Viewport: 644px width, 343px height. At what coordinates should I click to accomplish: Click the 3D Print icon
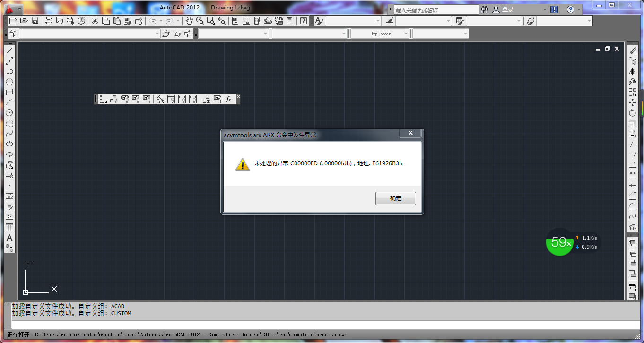[81, 21]
